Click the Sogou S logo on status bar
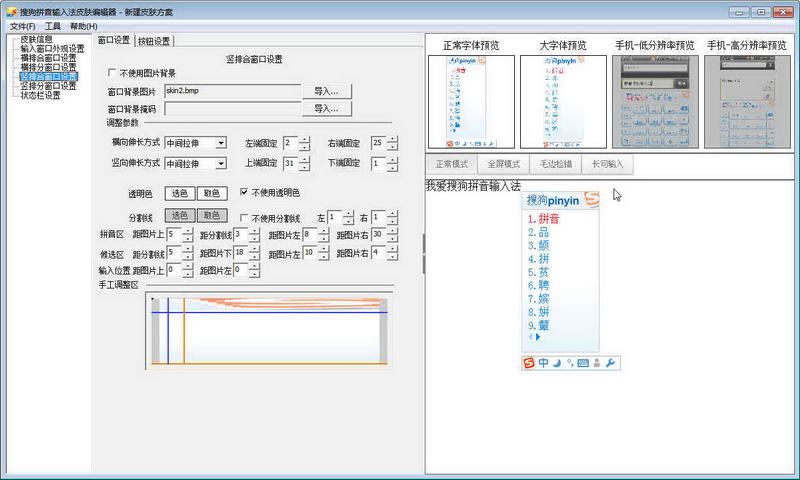800x480 pixels. click(529, 363)
